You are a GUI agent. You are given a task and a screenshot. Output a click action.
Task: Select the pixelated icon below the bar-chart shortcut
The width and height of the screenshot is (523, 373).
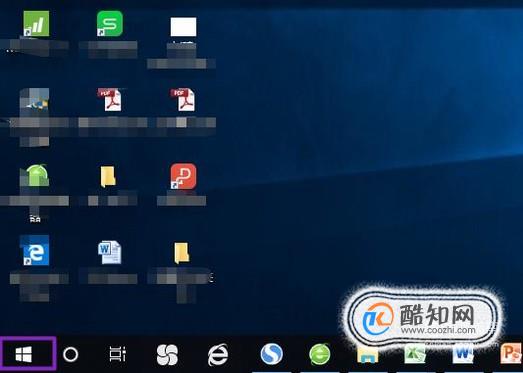point(35,100)
